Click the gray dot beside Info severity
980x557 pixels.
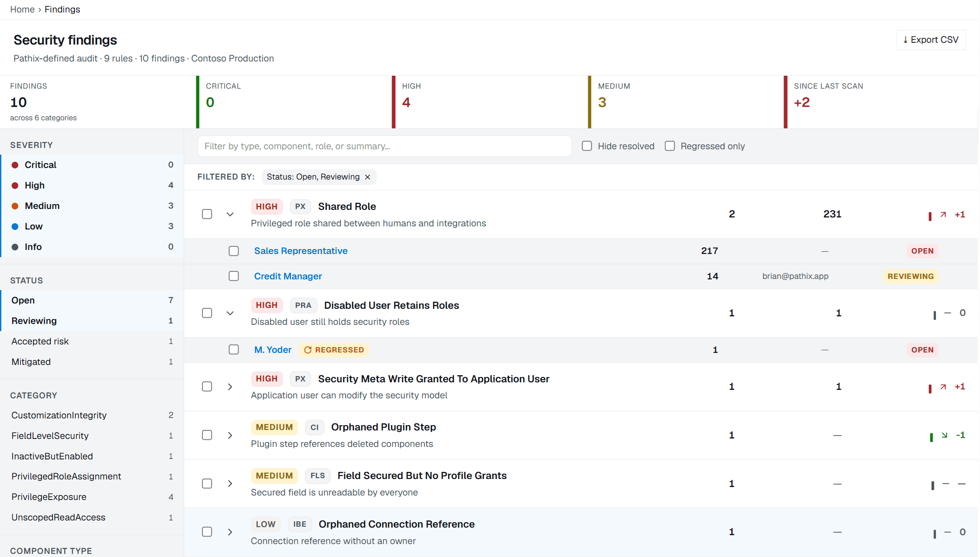(15, 247)
